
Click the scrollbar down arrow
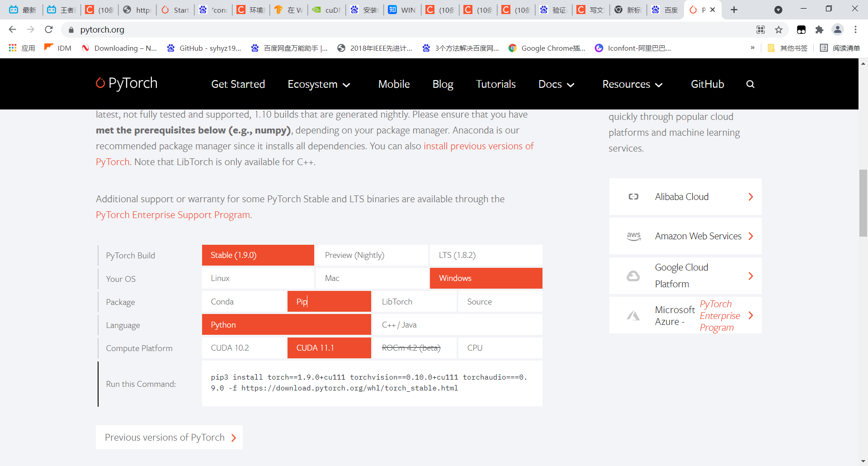click(863, 461)
